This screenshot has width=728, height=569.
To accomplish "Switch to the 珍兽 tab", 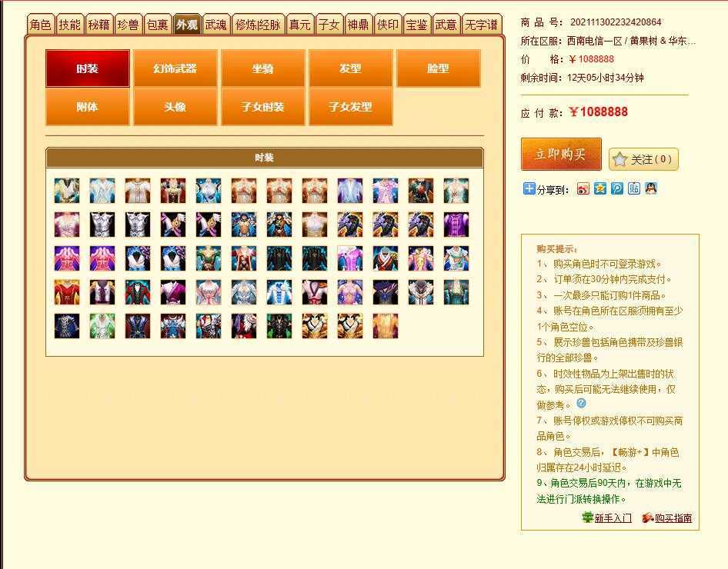I will pyautogui.click(x=129, y=24).
